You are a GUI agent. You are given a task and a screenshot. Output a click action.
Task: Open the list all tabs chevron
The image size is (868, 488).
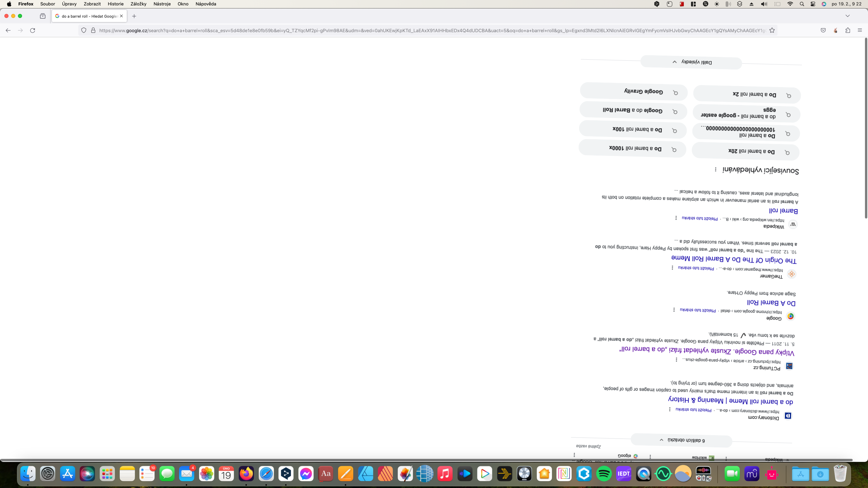click(848, 16)
